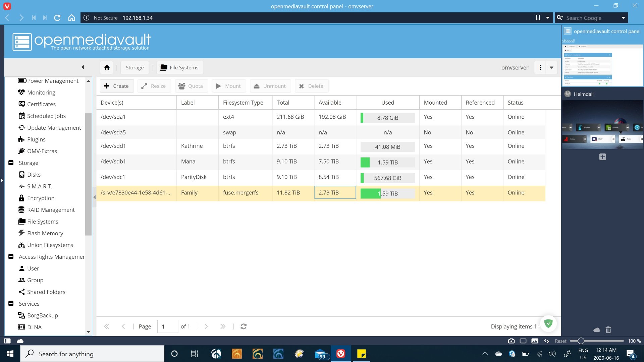Open the bookmark dropdown arrow
The height and width of the screenshot is (362, 644).
coord(548,18)
